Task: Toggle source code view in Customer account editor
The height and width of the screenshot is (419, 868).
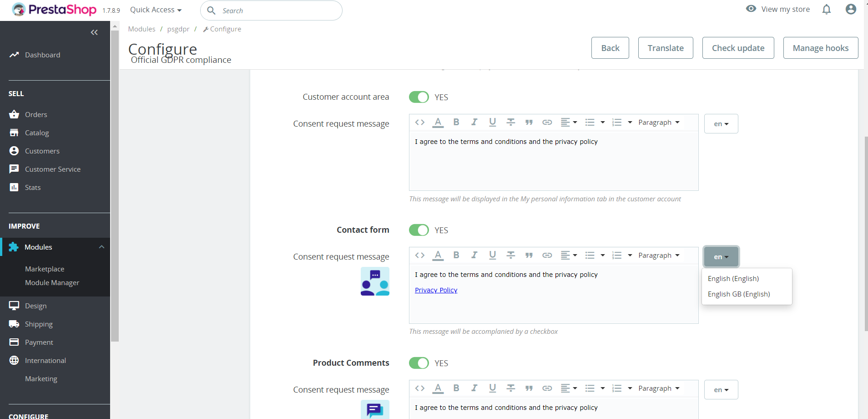Action: (420, 122)
